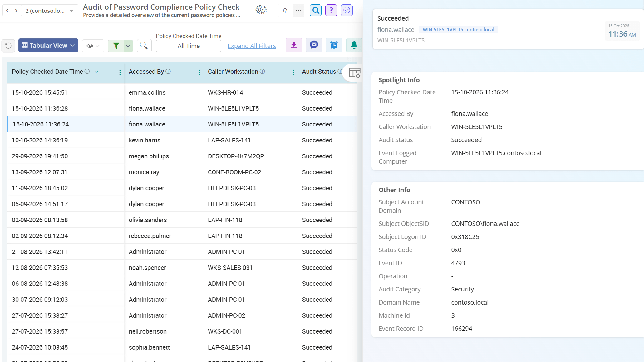This screenshot has width=644, height=362.
Task: Select the row dated 15-10-2026 15:45:51
Action: coord(182,92)
